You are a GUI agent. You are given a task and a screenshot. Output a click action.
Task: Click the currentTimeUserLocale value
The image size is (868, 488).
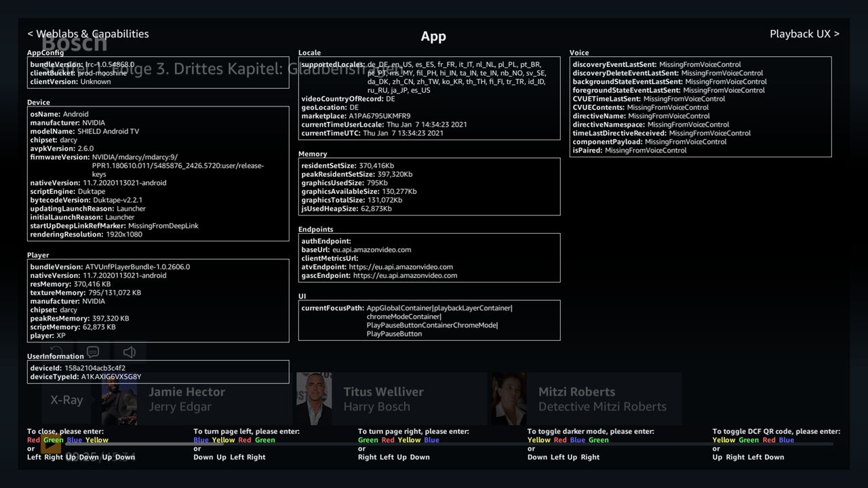tap(427, 125)
